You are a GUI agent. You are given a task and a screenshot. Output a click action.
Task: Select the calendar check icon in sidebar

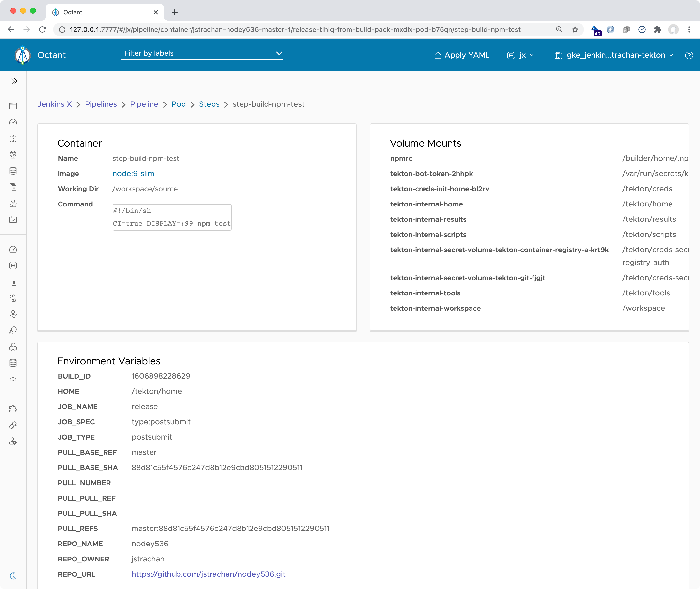[x=13, y=219]
